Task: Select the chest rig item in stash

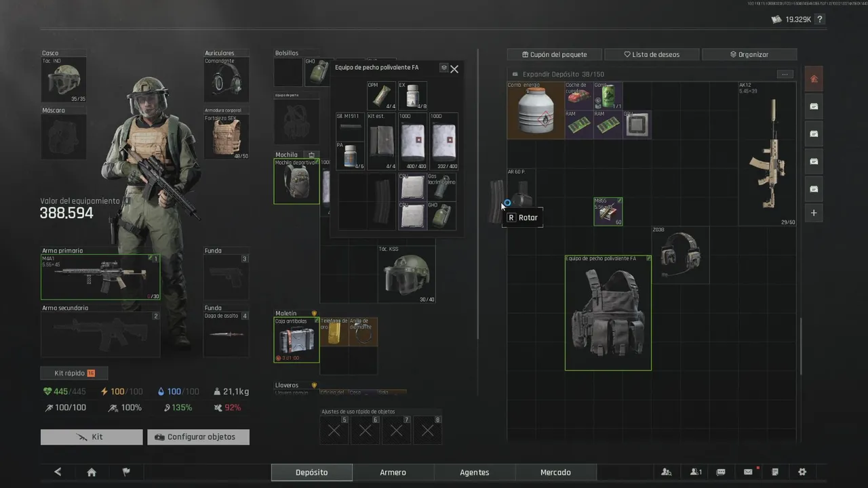Action: [x=608, y=313]
